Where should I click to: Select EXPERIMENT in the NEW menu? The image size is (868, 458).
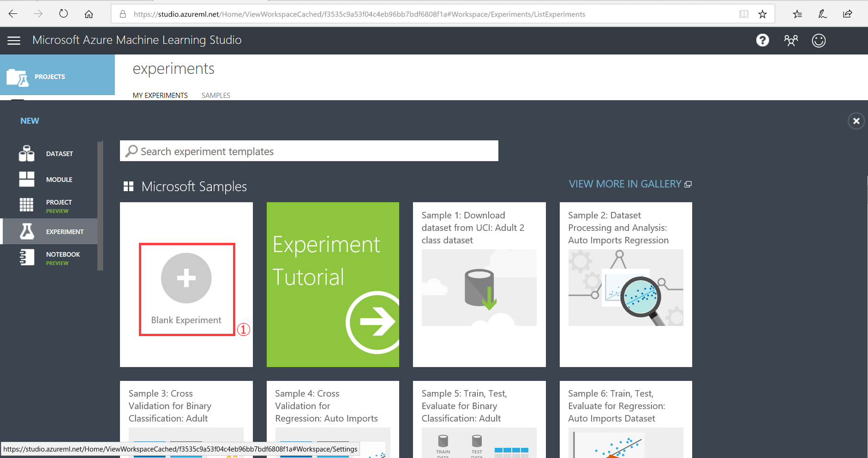(x=50, y=232)
